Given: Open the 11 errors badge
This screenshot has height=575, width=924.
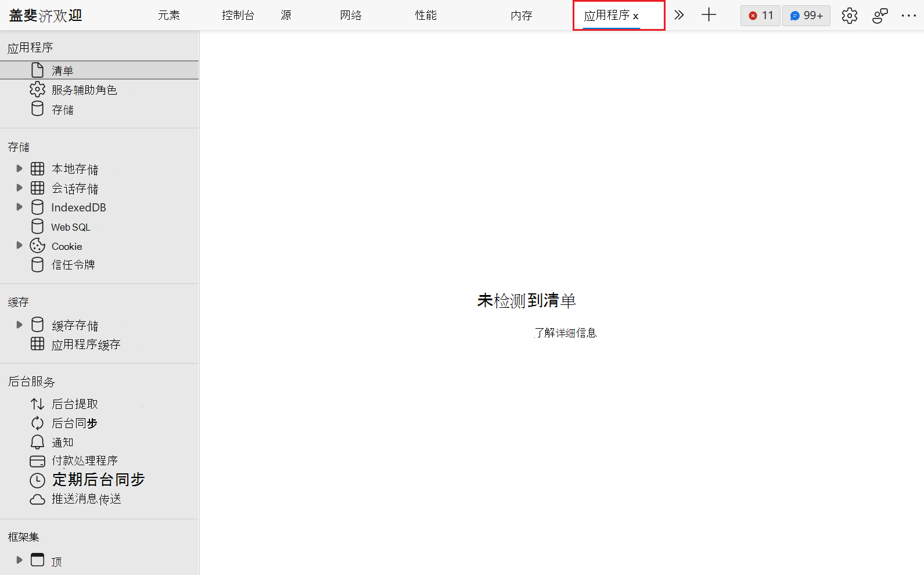Looking at the screenshot, I should (760, 16).
